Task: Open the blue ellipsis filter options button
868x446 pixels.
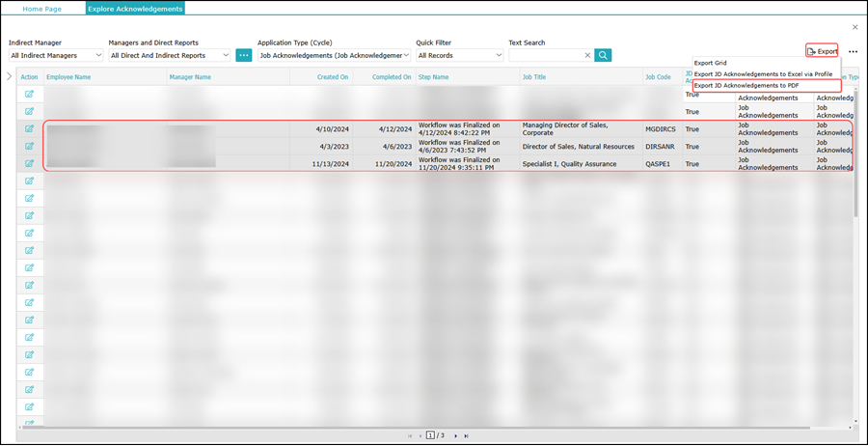Action: [x=244, y=56]
